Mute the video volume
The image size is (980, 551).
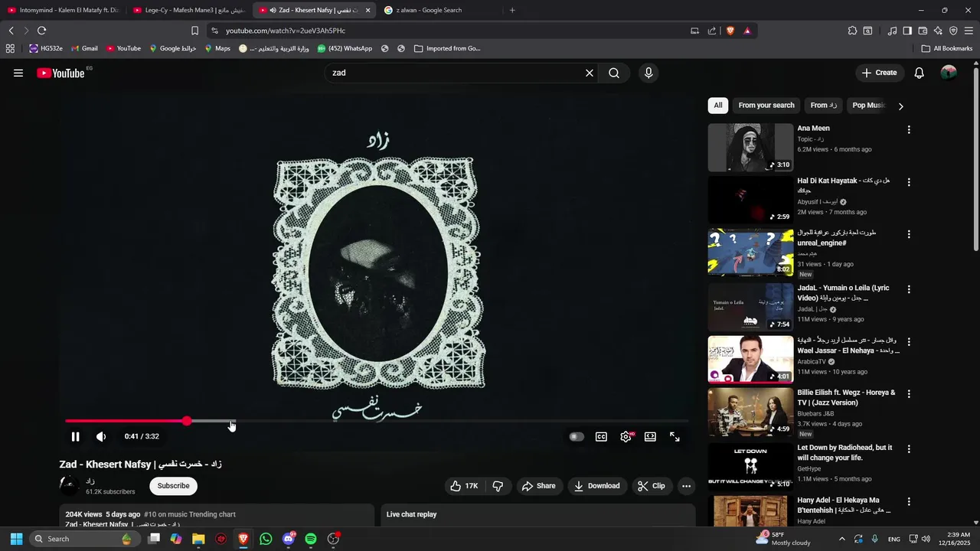[x=101, y=437]
